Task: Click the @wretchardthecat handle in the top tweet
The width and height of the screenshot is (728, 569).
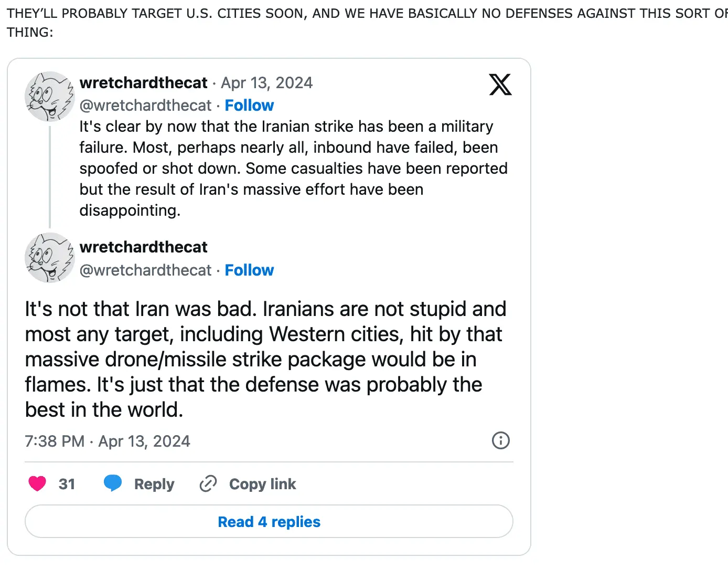Action: (x=145, y=106)
